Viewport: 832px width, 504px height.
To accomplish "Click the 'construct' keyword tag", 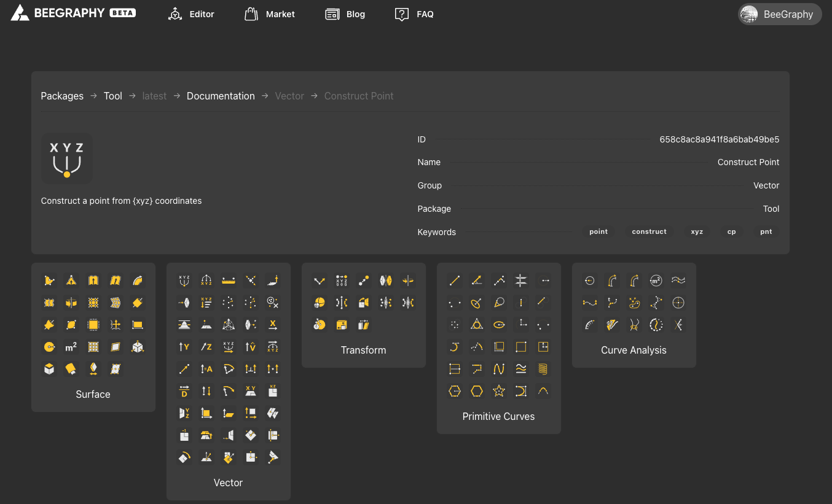I will [x=649, y=232].
